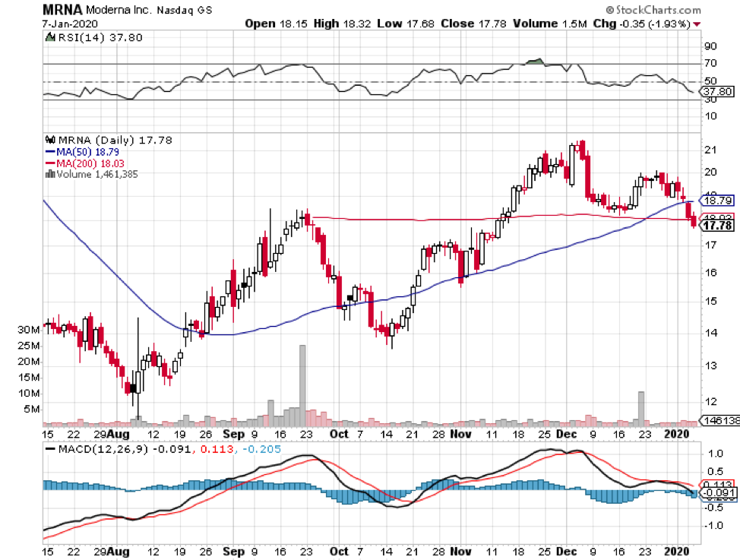The image size is (740, 560).
Task: Click the -0.5 label on MACD axis
Action: [x=713, y=508]
